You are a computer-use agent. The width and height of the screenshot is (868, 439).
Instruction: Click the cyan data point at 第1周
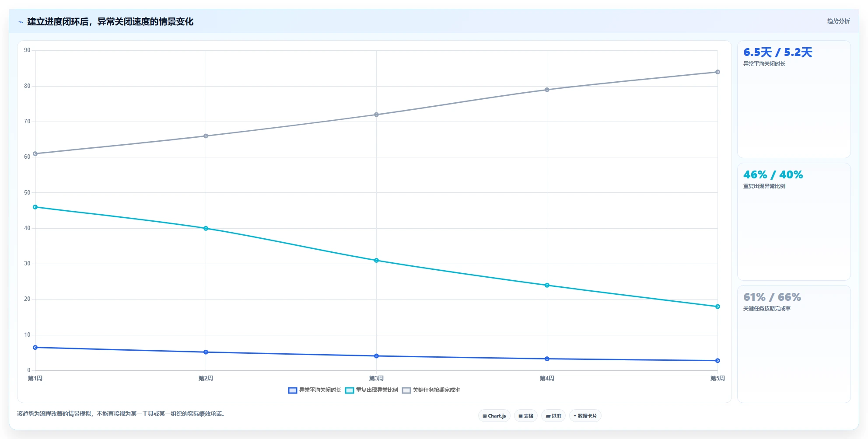coord(35,207)
